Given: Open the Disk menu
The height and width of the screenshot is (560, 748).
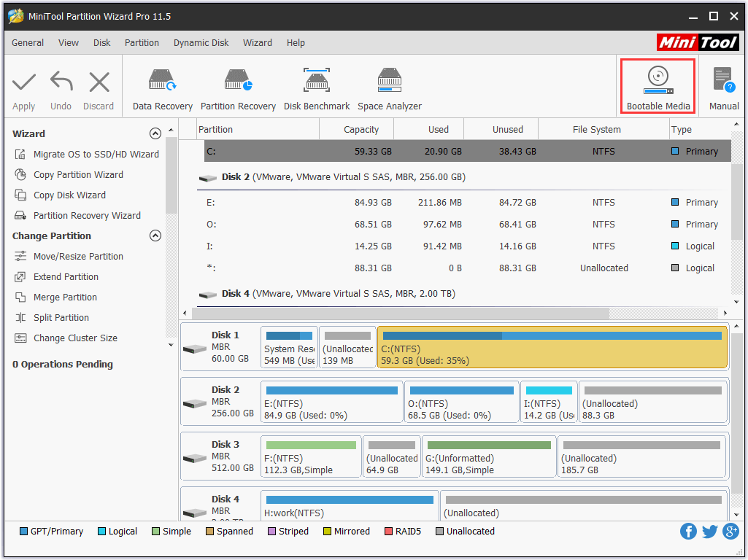Looking at the screenshot, I should coord(101,42).
